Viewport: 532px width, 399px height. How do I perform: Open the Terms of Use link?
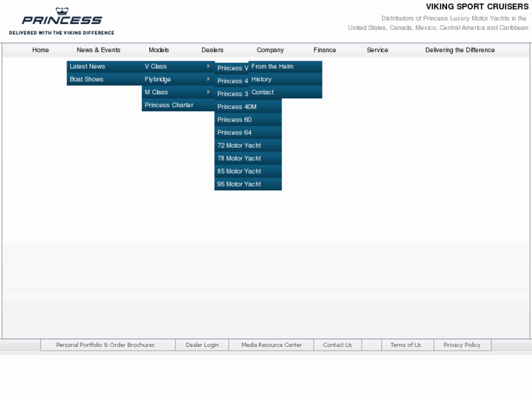coord(408,345)
